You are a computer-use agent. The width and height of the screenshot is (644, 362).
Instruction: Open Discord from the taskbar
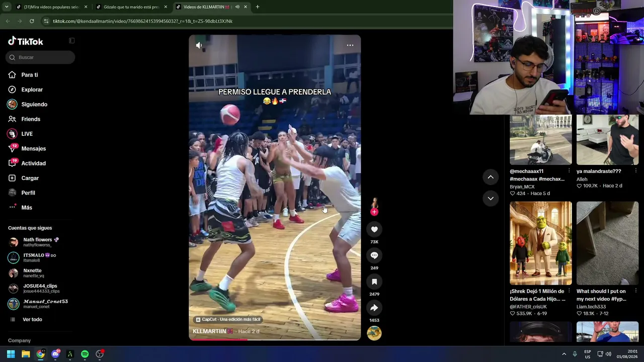55,354
